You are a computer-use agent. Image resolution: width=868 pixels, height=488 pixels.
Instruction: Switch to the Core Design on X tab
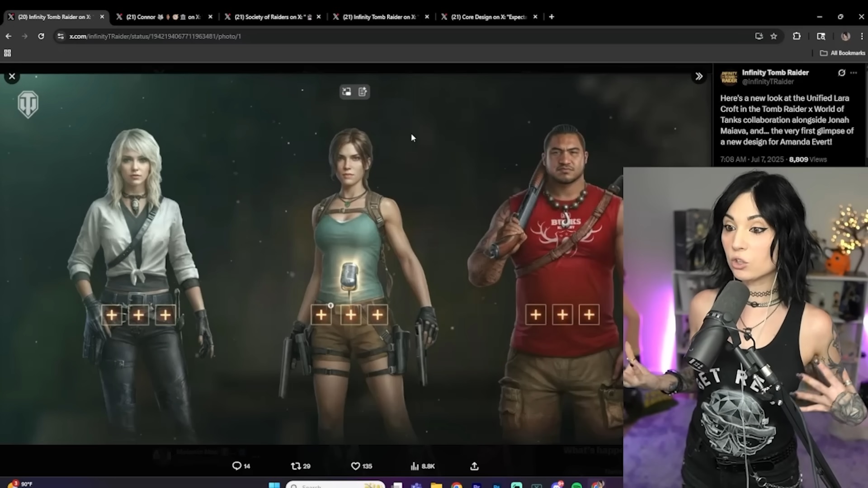click(488, 17)
